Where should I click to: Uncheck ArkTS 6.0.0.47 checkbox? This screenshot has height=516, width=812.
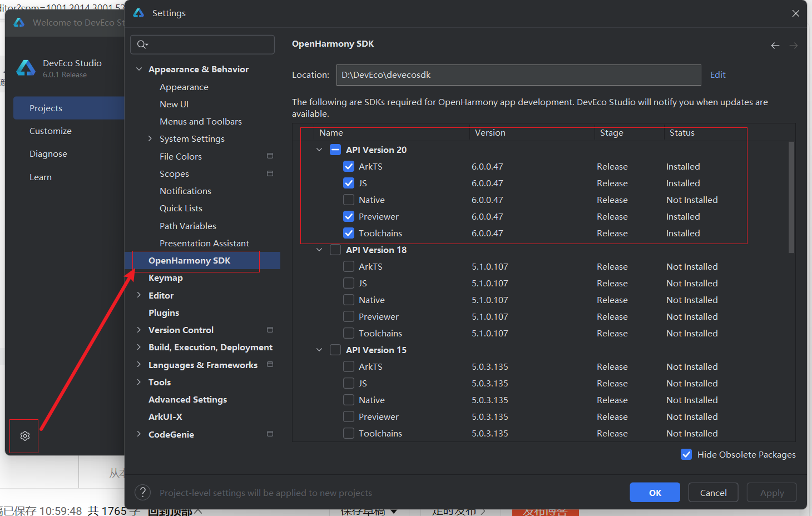pyautogui.click(x=349, y=166)
